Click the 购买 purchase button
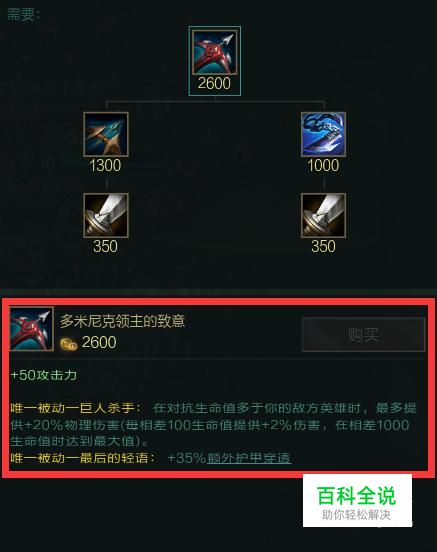Viewport: 437px width, 552px height. 363,334
